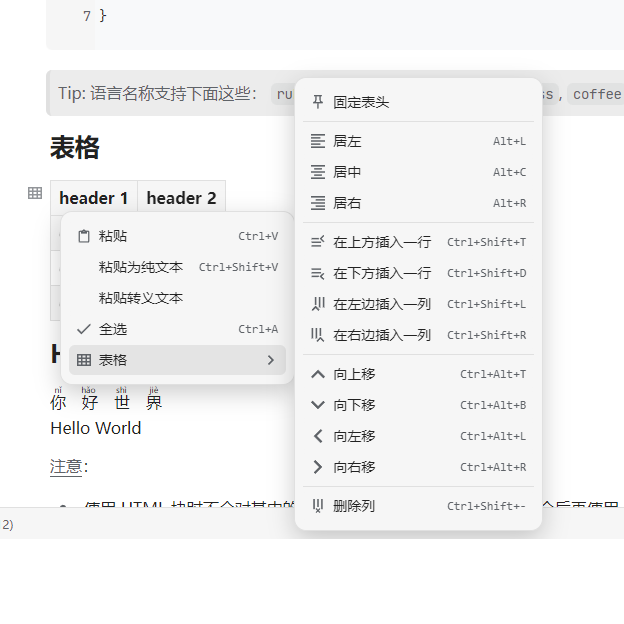This screenshot has width=624, height=624.
Task: Click the insert-row-below icon
Action: (318, 273)
